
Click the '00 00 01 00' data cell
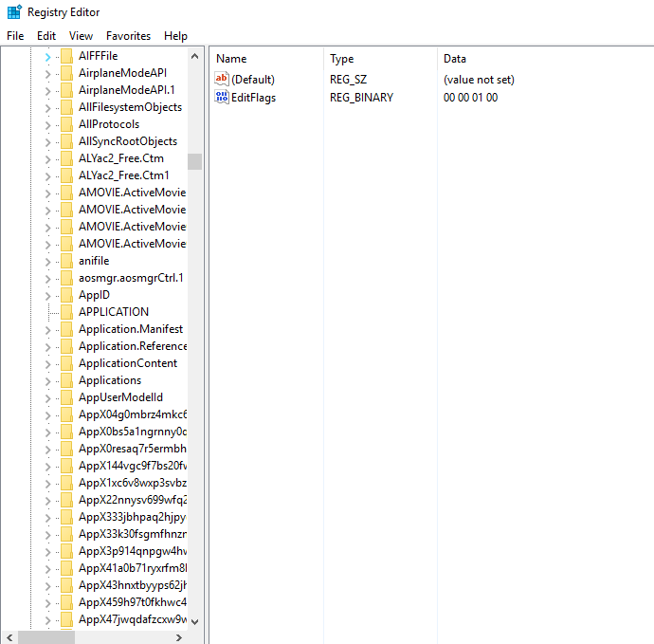(470, 98)
